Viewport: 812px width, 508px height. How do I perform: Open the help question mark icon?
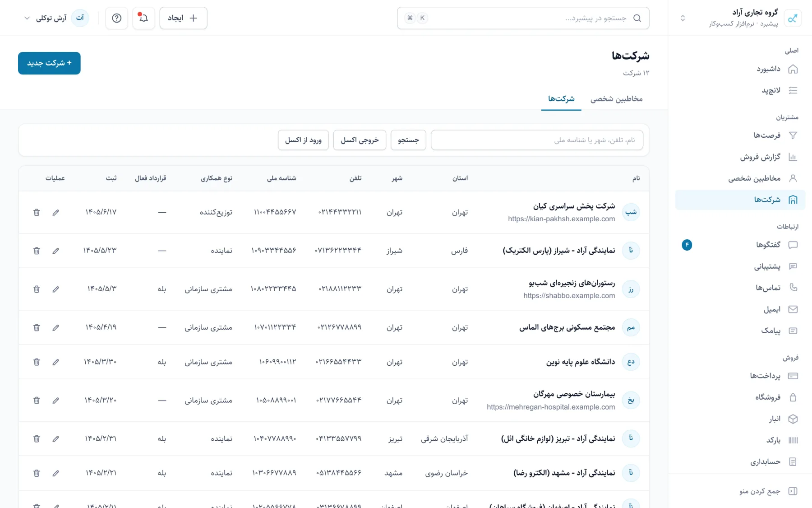pyautogui.click(x=116, y=18)
